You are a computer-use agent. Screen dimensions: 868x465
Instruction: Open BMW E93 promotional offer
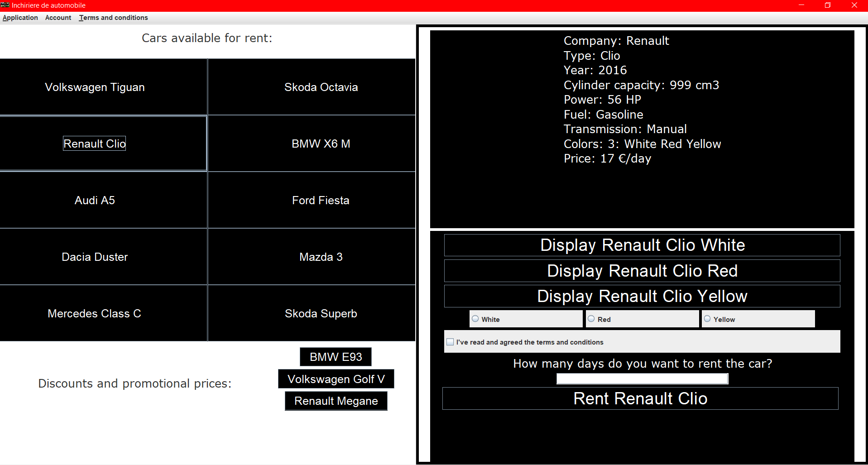coord(336,357)
